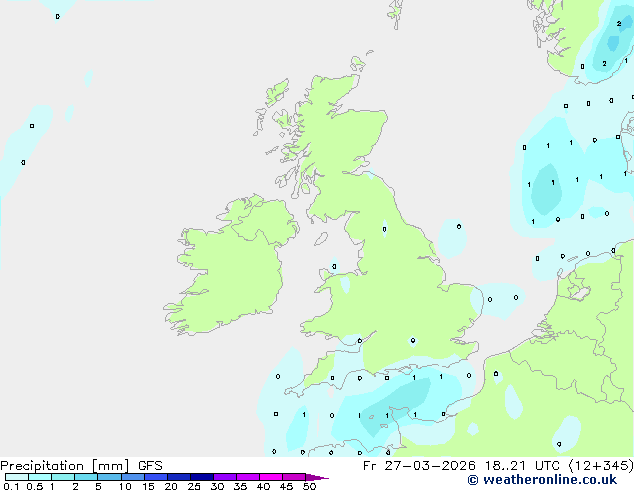Image resolution: width=634 pixels, height=490 pixels.
Task: Click the 'GFS' model label
Action: 150,466
